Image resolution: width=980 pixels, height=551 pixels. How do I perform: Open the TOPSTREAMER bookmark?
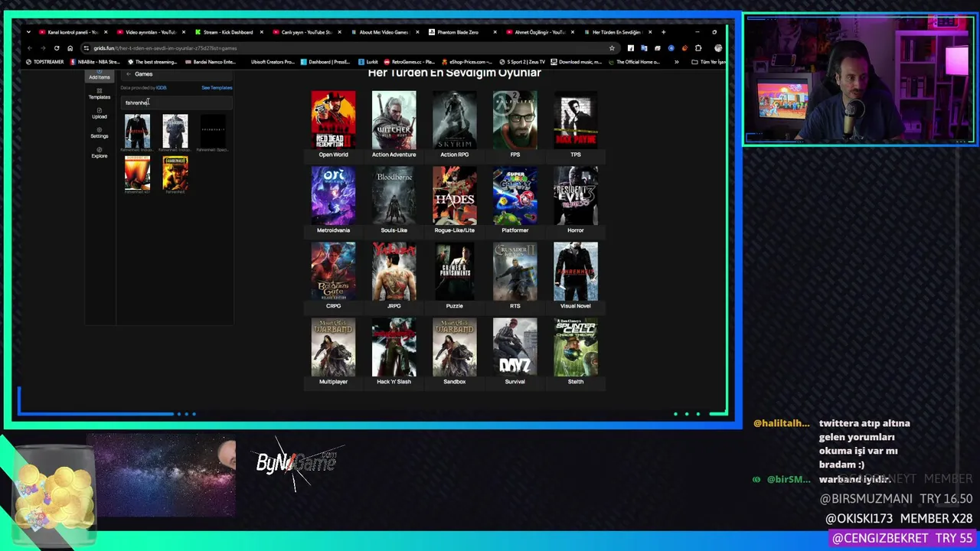click(x=45, y=62)
